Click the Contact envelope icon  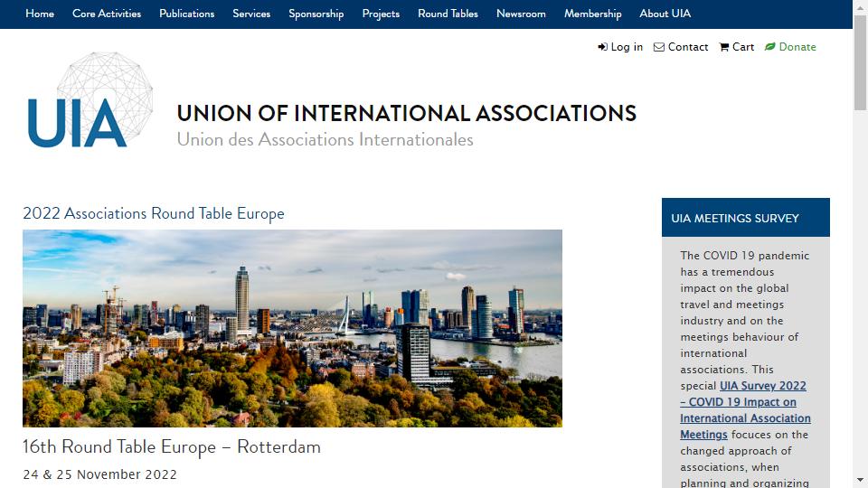(x=659, y=47)
